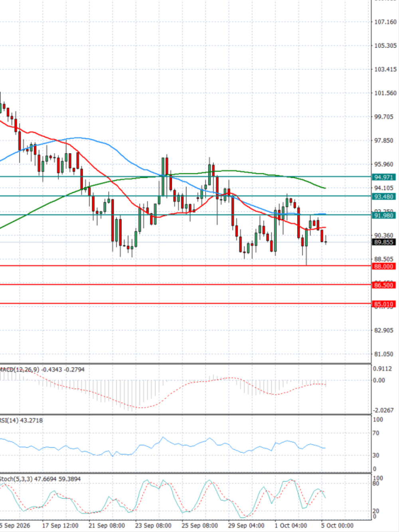Select the blue RSI line

click(x=164, y=438)
